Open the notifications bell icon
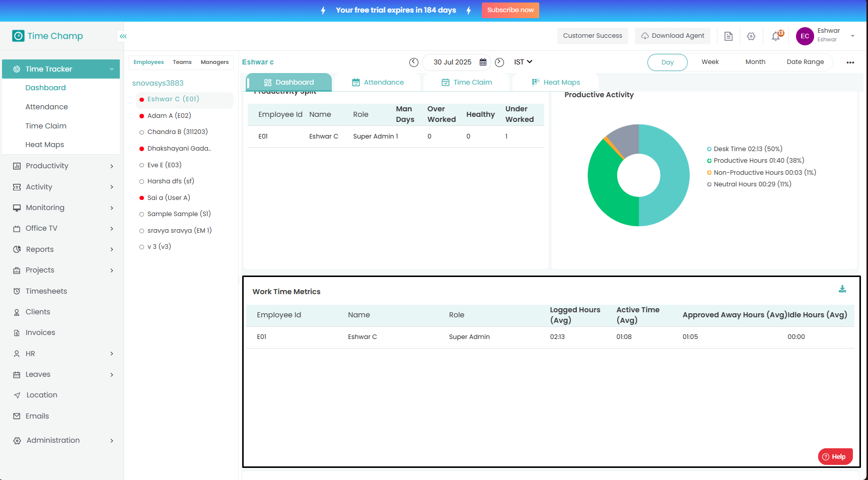The width and height of the screenshot is (868, 480). click(776, 36)
